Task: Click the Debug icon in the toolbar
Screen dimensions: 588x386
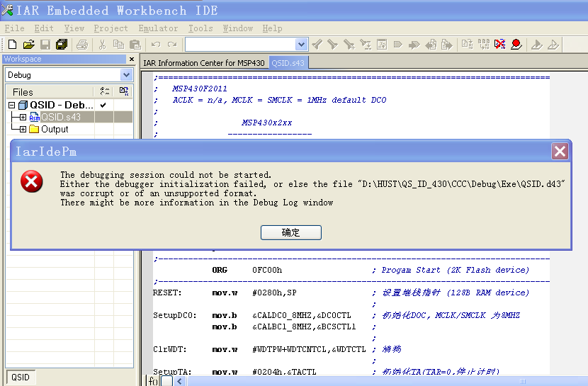Action: [536, 45]
